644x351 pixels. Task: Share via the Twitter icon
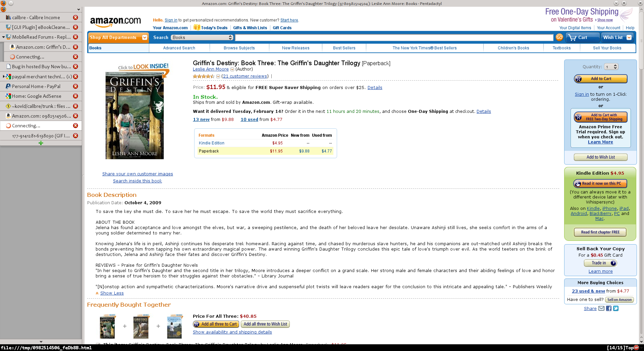tap(616, 308)
